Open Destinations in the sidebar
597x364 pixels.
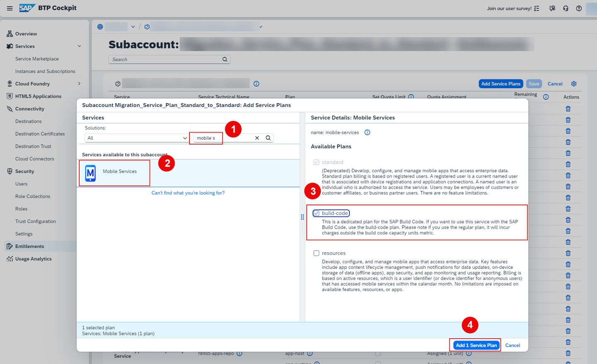coord(28,121)
